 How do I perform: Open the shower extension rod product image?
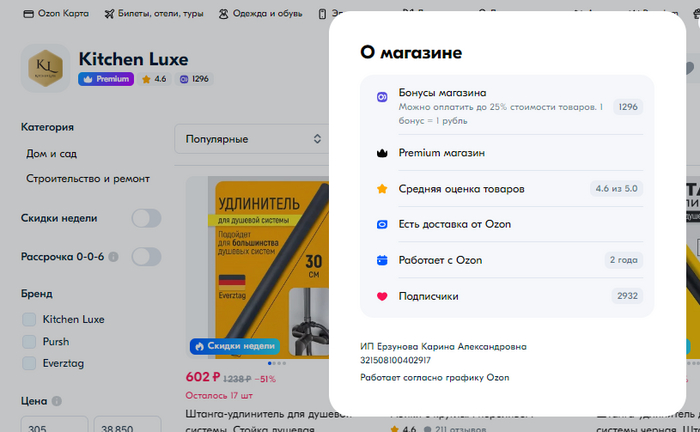tap(258, 268)
